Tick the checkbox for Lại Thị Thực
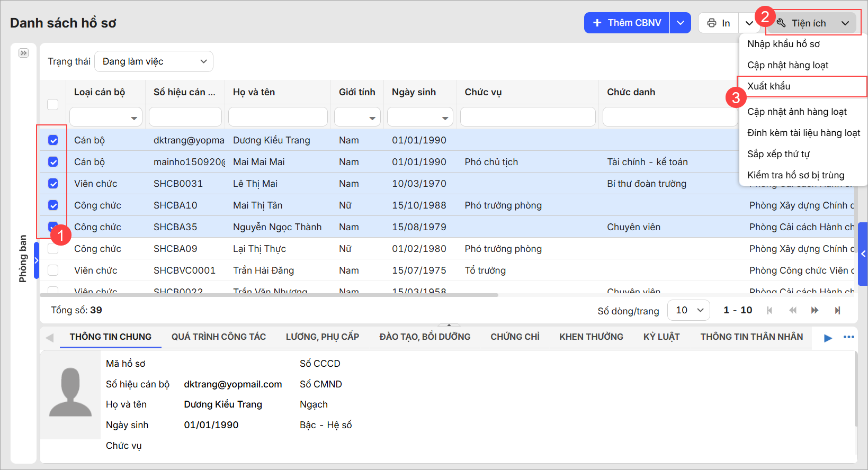This screenshot has height=470, width=868. click(53, 249)
